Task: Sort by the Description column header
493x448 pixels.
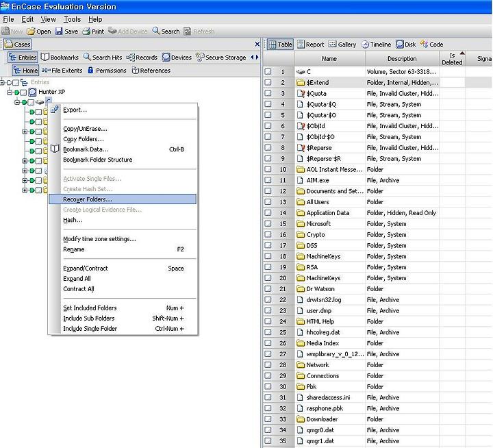Action: (402, 59)
